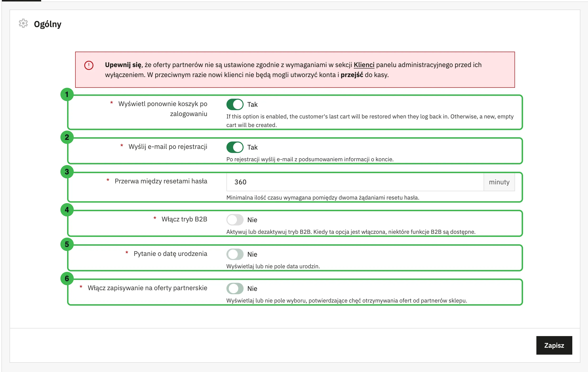
Task: Click the 'minuty' unit label
Action: [x=499, y=182]
